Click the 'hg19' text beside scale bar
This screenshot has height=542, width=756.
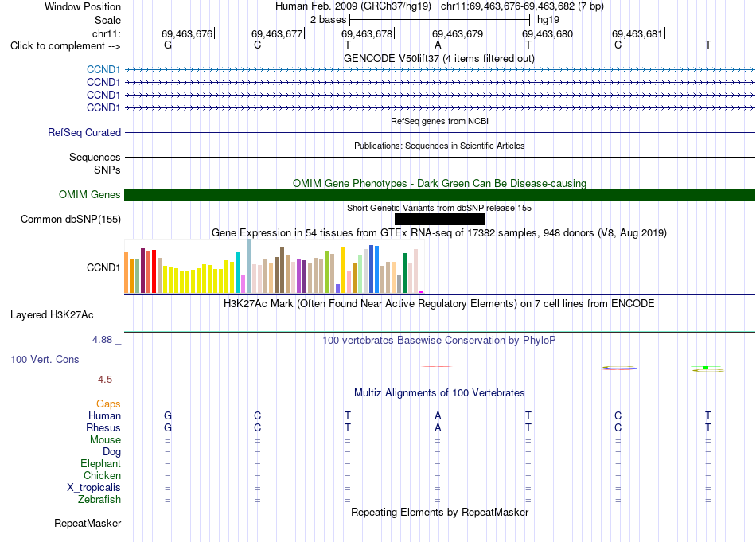pos(548,20)
